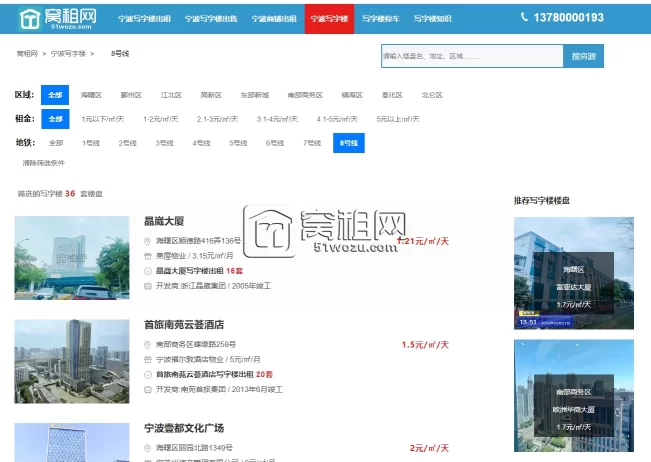Click the 窝租网 logo in header
Image resolution: width=651 pixels, height=462 pixels.
(x=58, y=19)
